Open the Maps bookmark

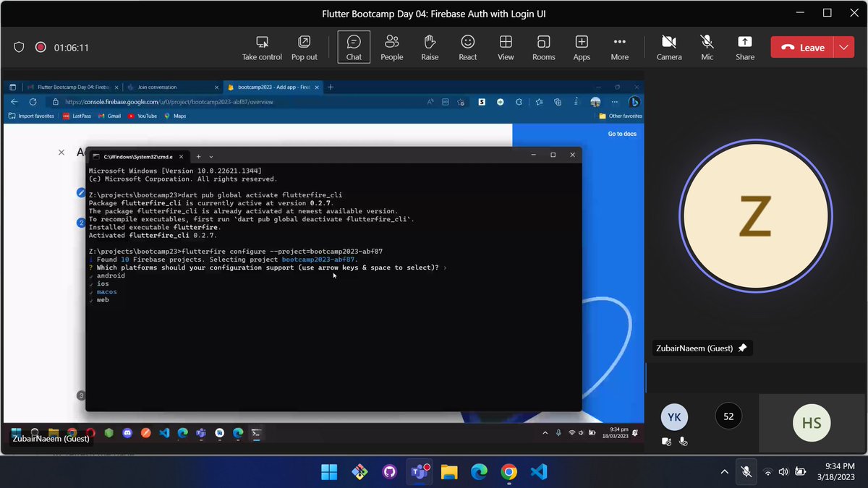(x=175, y=116)
